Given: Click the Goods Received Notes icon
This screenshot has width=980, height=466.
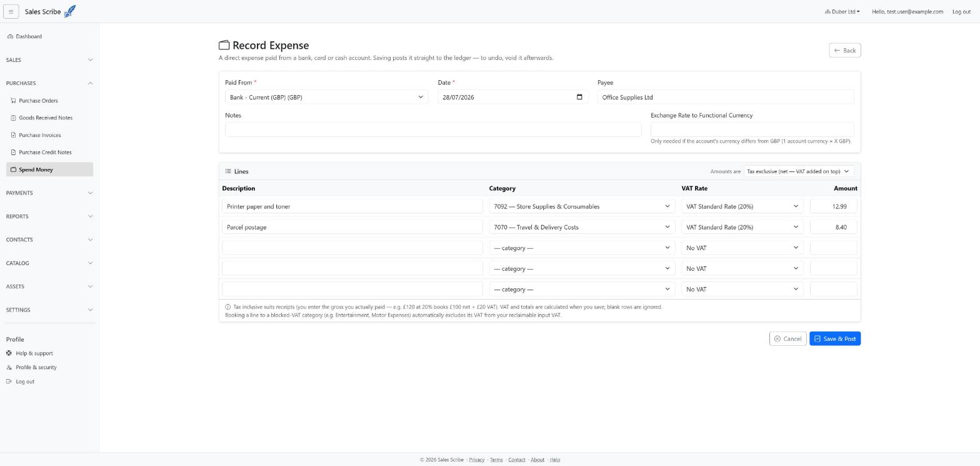Looking at the screenshot, I should point(14,118).
